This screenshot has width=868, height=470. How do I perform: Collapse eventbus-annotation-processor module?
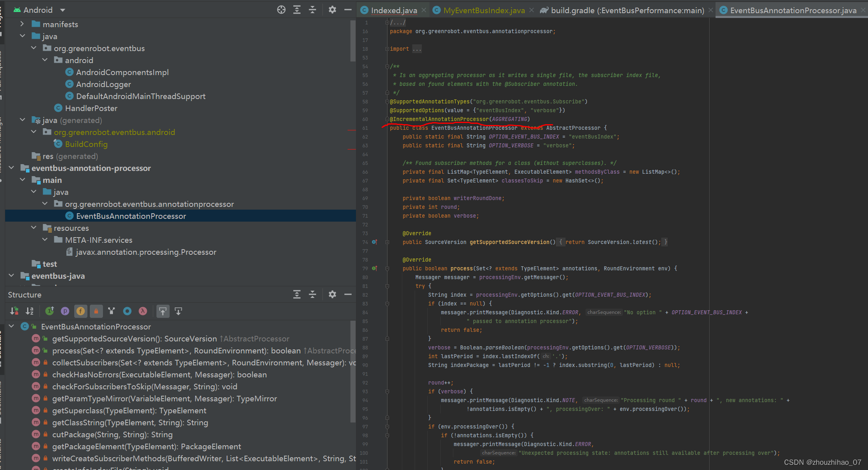click(x=11, y=168)
